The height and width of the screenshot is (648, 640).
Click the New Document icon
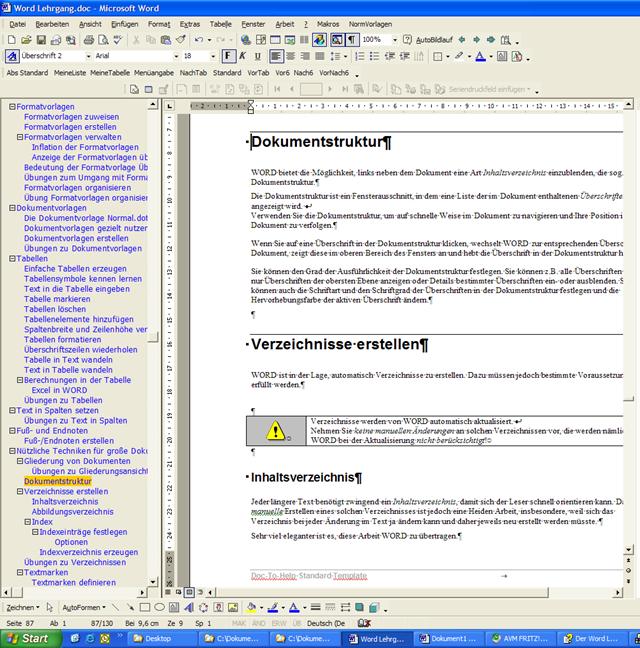click(11, 39)
